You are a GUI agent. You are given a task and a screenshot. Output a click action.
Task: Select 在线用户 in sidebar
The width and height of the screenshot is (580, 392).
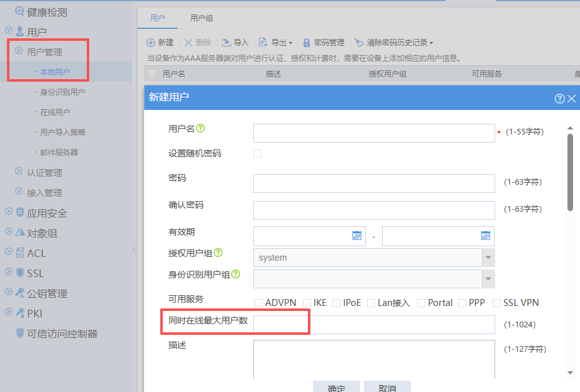(55, 112)
